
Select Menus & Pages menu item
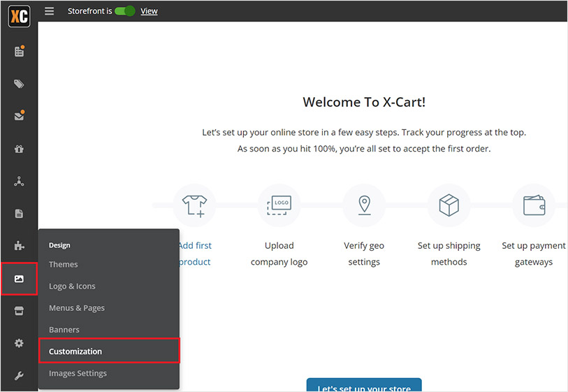point(77,308)
